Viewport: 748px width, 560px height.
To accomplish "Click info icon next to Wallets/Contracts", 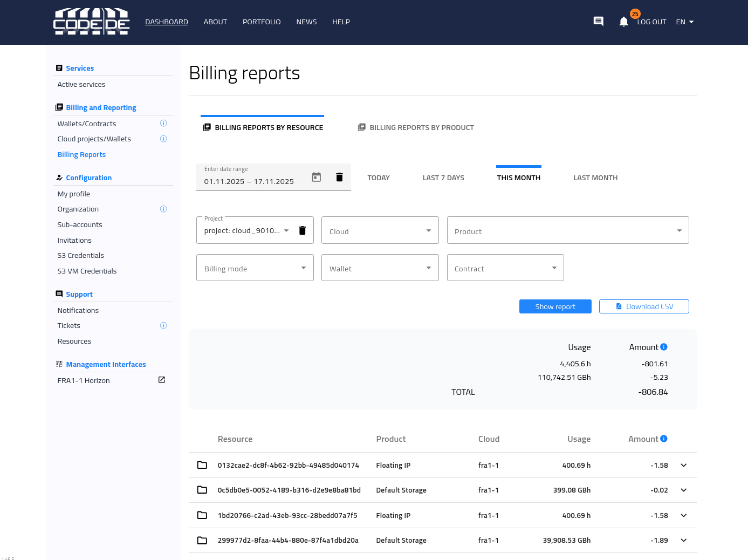I will pos(163,124).
